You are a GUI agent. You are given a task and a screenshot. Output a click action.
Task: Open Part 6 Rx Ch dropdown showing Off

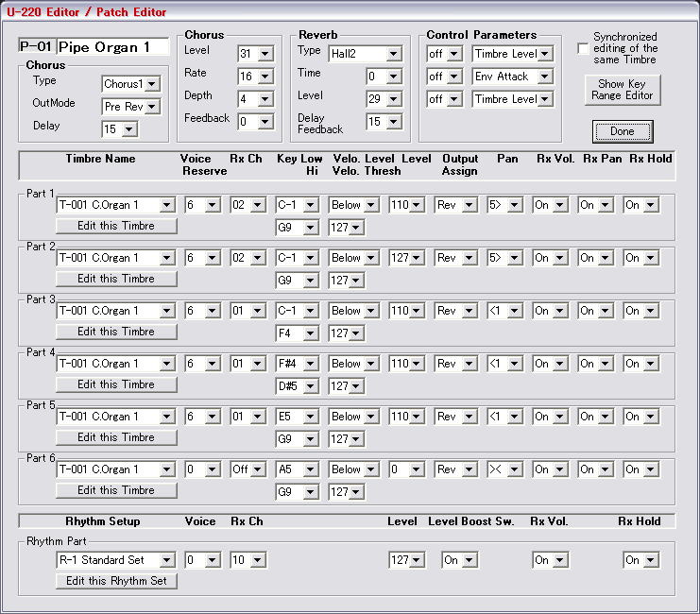click(248, 469)
